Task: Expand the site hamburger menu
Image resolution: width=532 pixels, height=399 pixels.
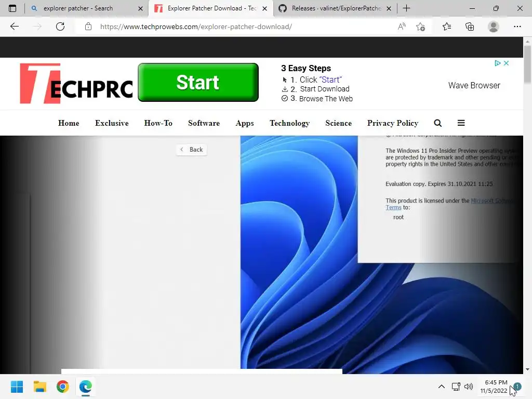Action: click(461, 123)
